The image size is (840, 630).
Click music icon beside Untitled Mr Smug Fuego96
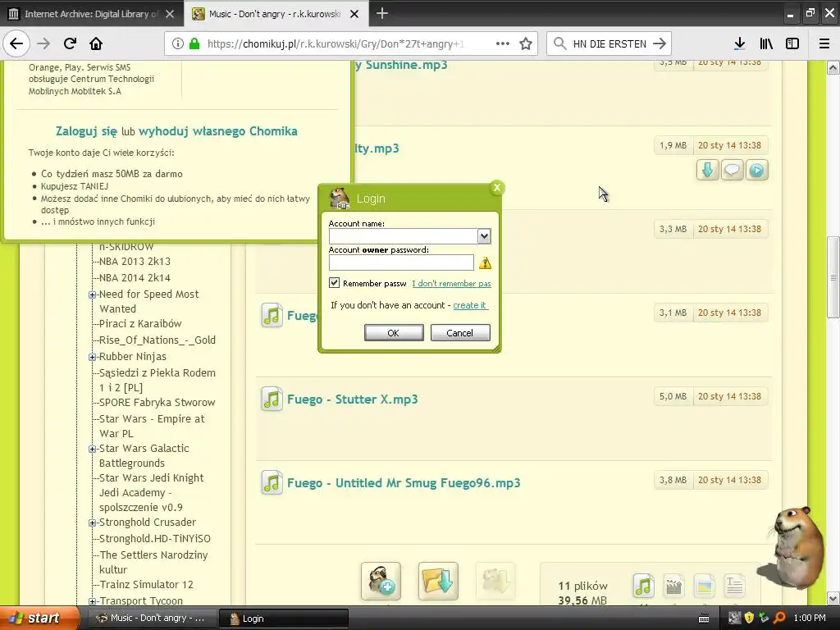[x=272, y=482]
